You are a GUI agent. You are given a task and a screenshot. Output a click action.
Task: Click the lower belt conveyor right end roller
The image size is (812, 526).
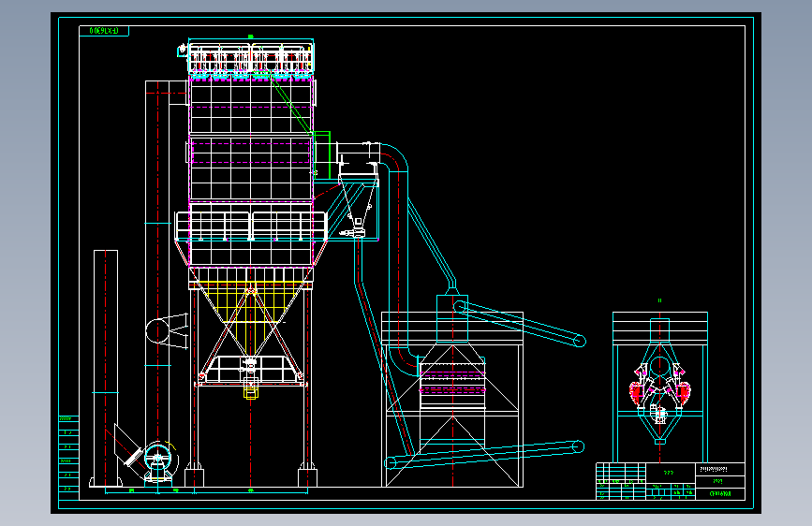(x=579, y=446)
